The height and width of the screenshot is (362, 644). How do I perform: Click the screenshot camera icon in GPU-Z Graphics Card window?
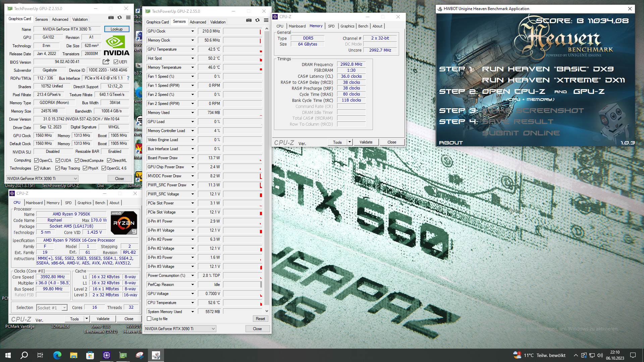pyautogui.click(x=111, y=18)
